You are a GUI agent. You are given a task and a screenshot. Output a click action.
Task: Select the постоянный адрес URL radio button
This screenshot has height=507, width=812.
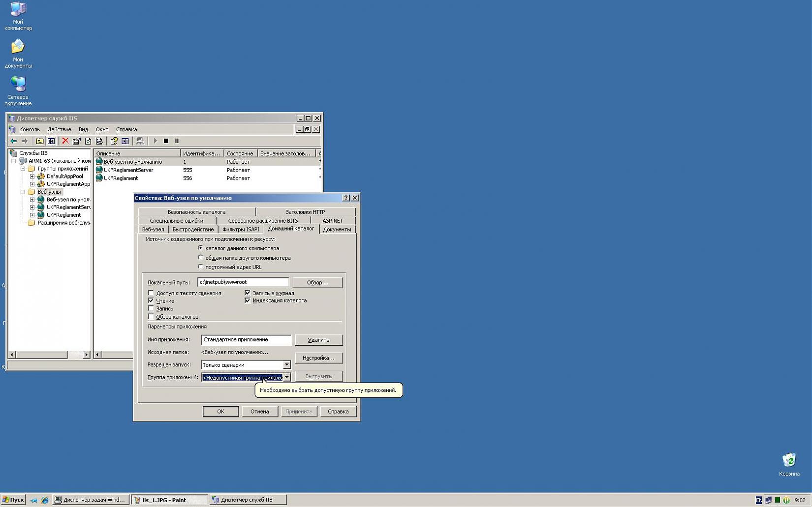coord(200,267)
